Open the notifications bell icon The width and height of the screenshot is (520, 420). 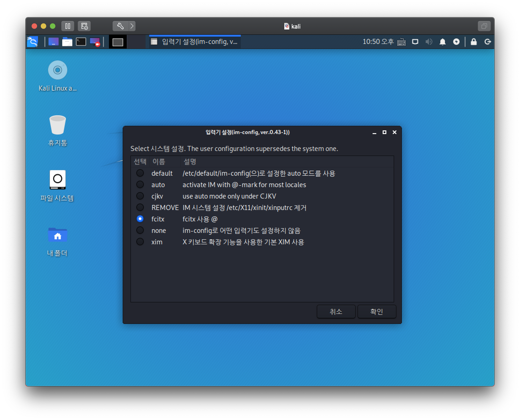(443, 42)
